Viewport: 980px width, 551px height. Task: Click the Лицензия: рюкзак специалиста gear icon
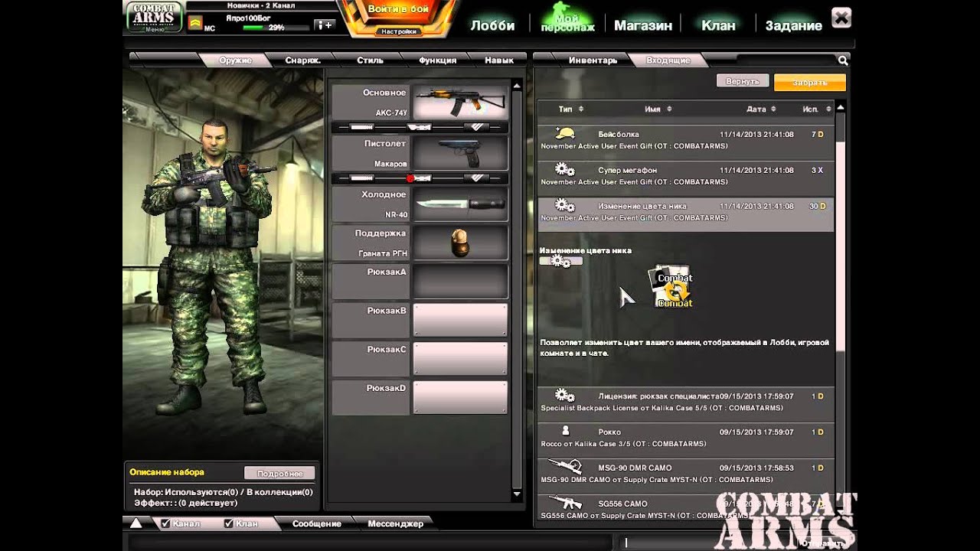564,396
